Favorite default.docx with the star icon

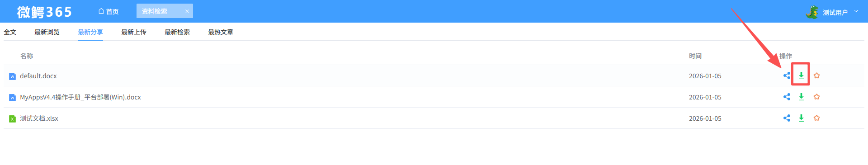point(816,75)
